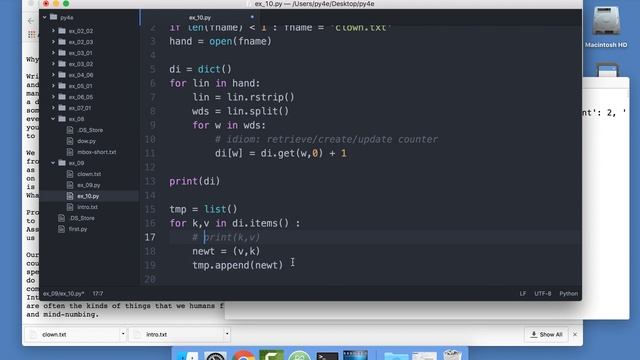Viewport: 640px width, 360px height.
Task: Click Show All downloads button
Action: [x=546, y=334]
